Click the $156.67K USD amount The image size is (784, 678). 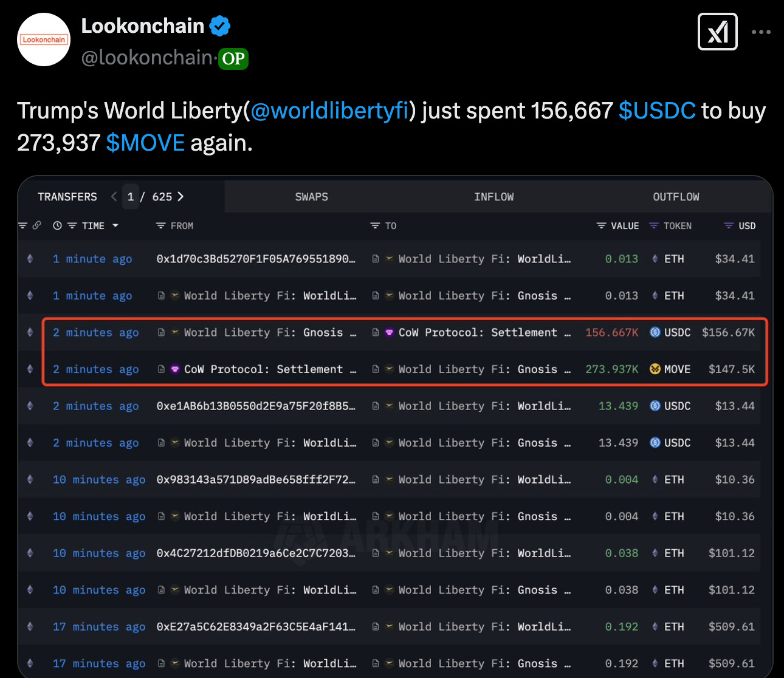[x=728, y=332]
